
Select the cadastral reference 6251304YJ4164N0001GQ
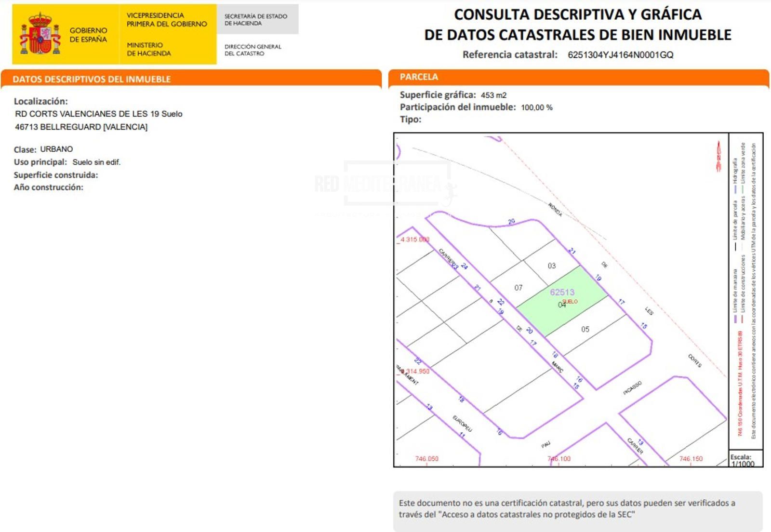(x=620, y=55)
